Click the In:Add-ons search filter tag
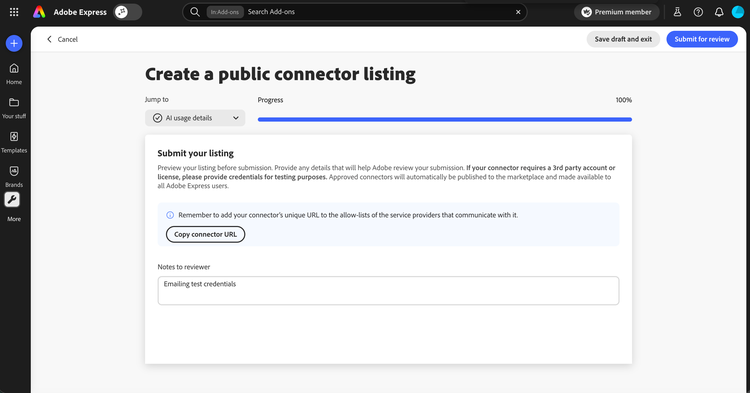 click(x=225, y=12)
